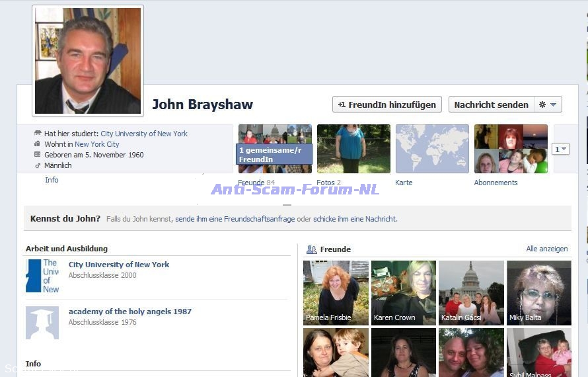Click sende ihm eine Freundschaftsanfrage link

click(x=235, y=219)
